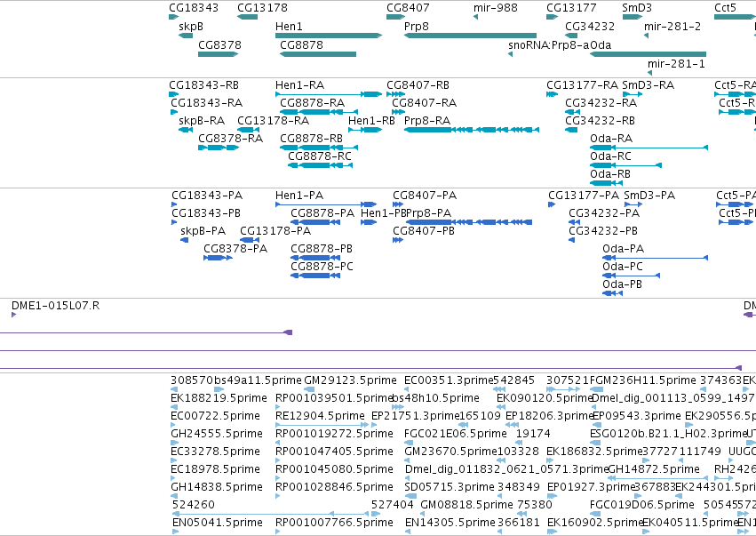756x536 pixels.
Task: Click the EC00722.5prime EST label
Action: (216, 416)
